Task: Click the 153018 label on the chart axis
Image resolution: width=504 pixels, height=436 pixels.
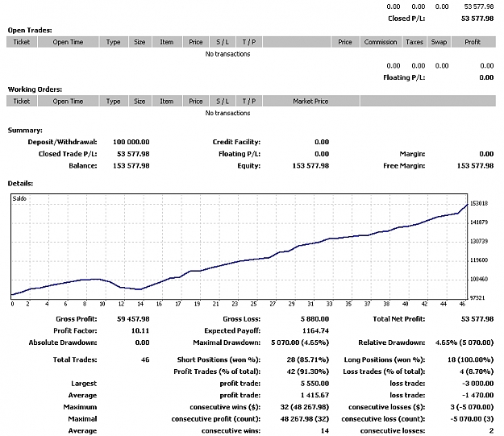Action: point(479,203)
